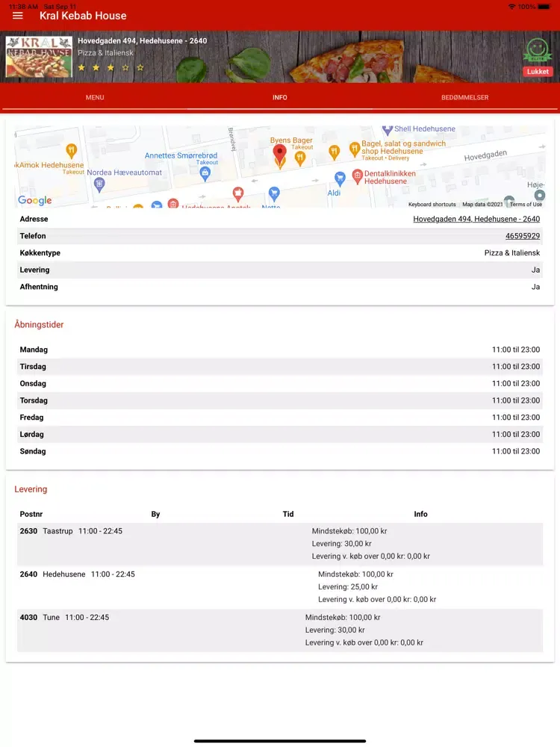Click the star rating in header
This screenshot has width=560, height=747.
[111, 68]
